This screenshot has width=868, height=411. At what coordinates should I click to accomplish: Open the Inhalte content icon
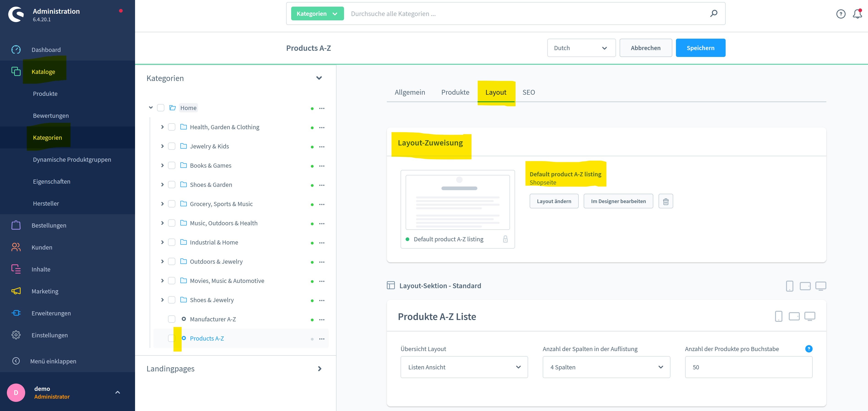[x=16, y=269]
